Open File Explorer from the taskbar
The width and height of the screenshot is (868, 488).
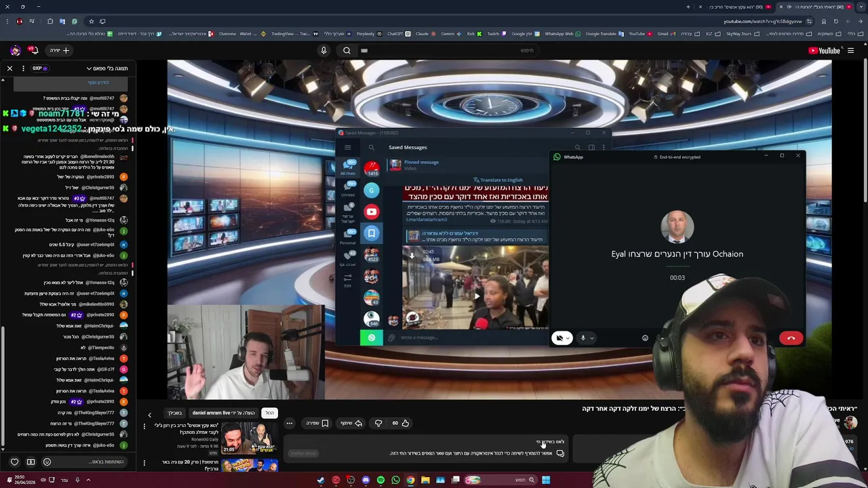click(425, 480)
